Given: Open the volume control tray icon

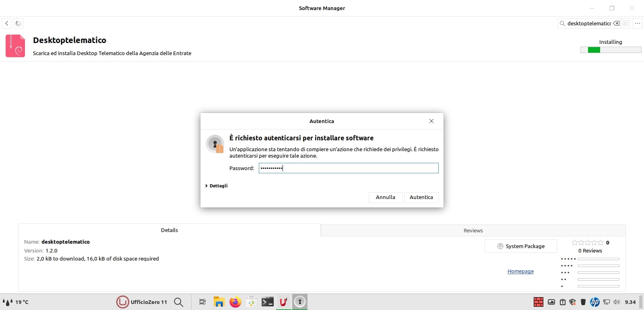Looking at the screenshot, I should pos(617,302).
